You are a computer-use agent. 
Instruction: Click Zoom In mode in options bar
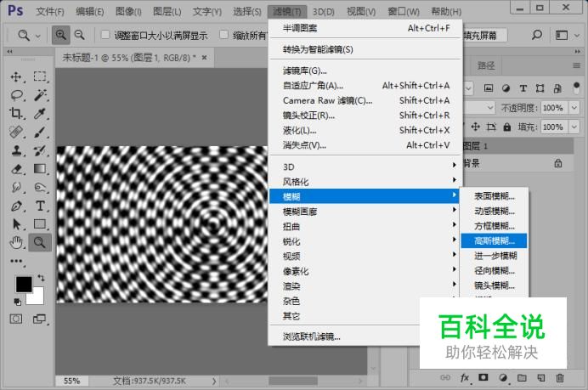(60, 35)
